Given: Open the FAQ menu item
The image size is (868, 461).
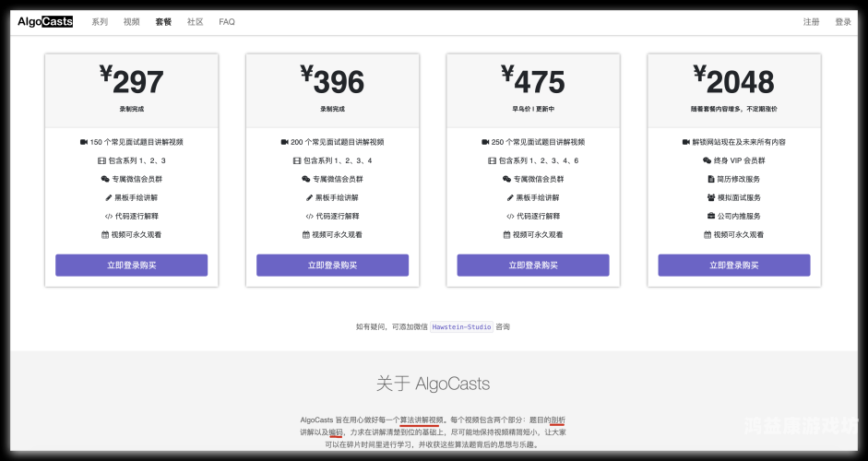Looking at the screenshot, I should click(x=227, y=22).
